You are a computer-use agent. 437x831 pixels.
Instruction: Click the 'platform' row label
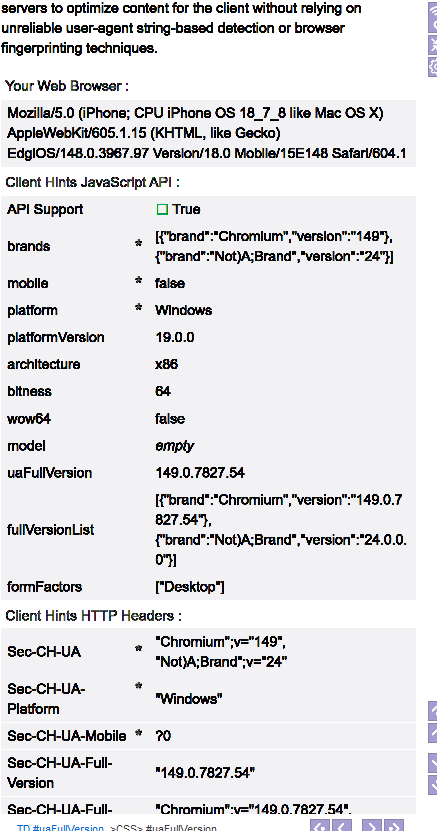(32, 311)
